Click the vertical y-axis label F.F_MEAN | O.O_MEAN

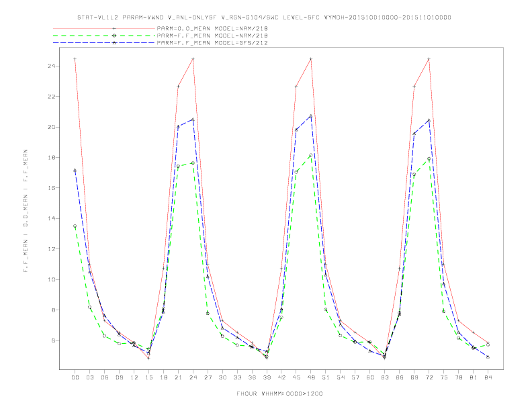click(x=26, y=211)
